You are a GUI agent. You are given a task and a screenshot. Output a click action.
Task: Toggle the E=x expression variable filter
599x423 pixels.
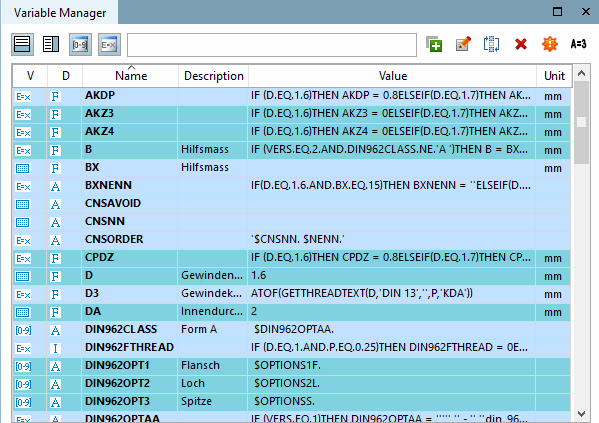pyautogui.click(x=109, y=44)
